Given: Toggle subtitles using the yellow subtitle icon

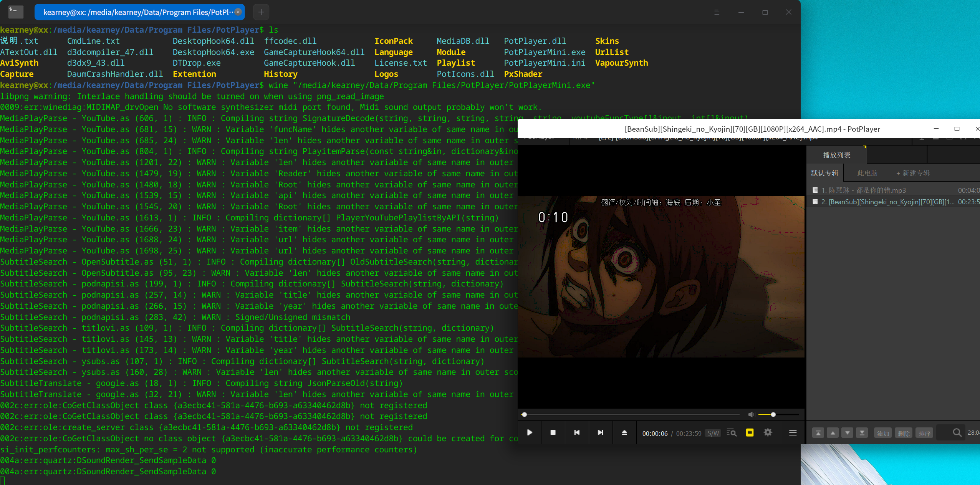Looking at the screenshot, I should (x=749, y=433).
